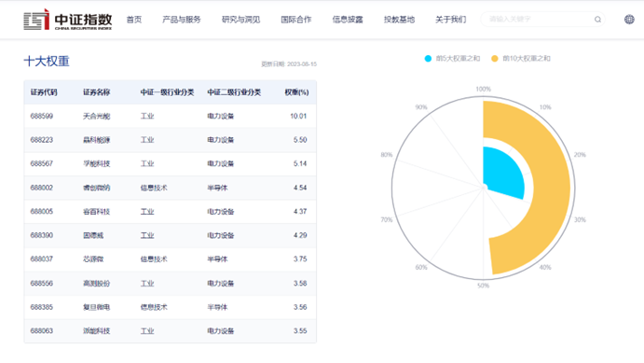Click weight value 4.29

point(300,235)
